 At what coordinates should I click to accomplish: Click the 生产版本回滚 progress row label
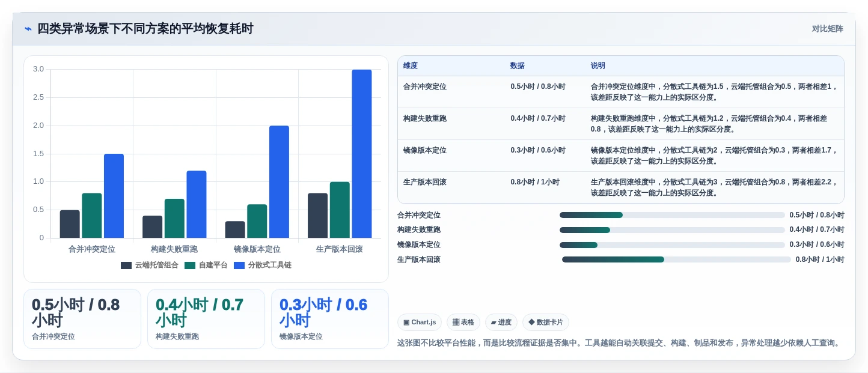pyautogui.click(x=419, y=259)
